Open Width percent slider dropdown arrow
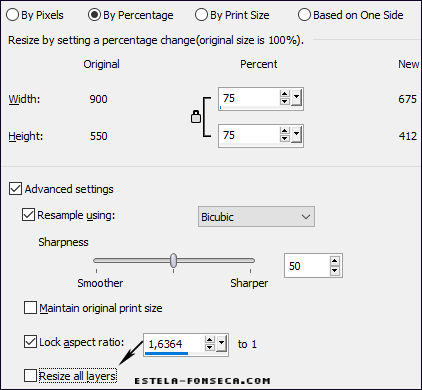This screenshot has width=422, height=390. (296, 98)
